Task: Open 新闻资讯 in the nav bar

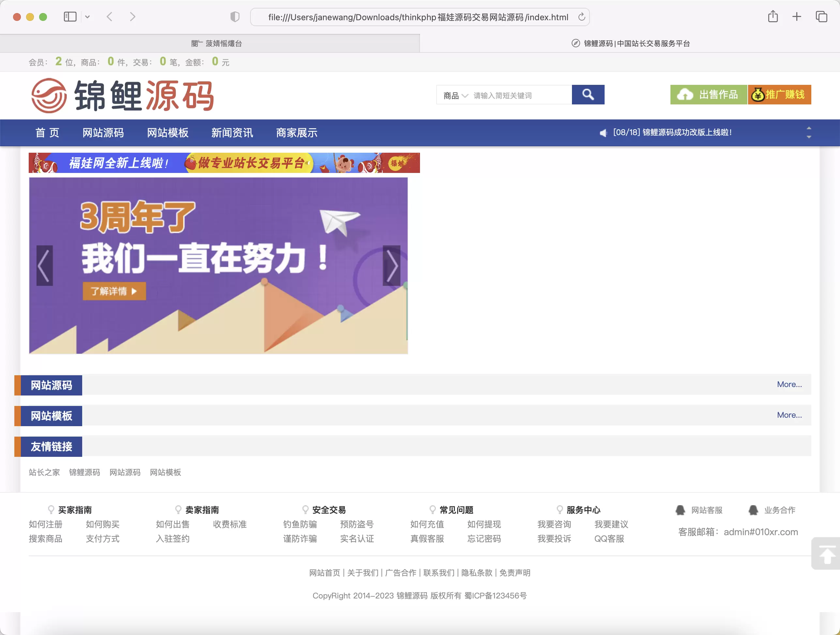Action: point(232,132)
